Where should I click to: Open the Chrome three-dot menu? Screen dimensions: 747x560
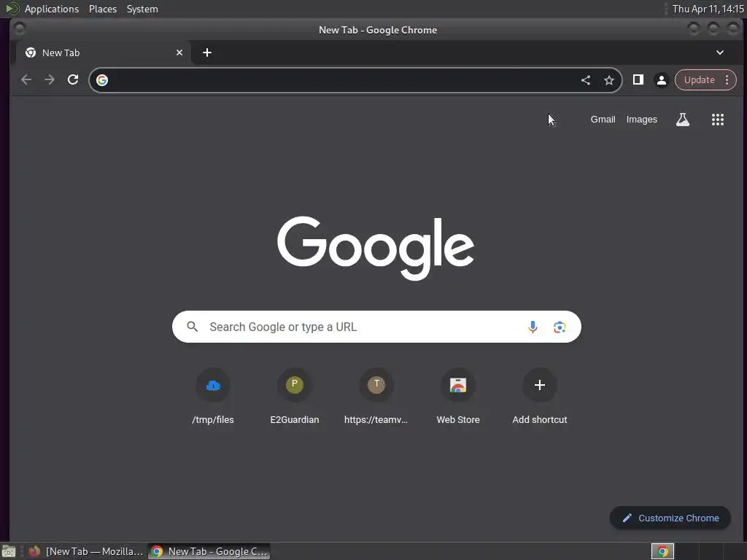click(727, 79)
